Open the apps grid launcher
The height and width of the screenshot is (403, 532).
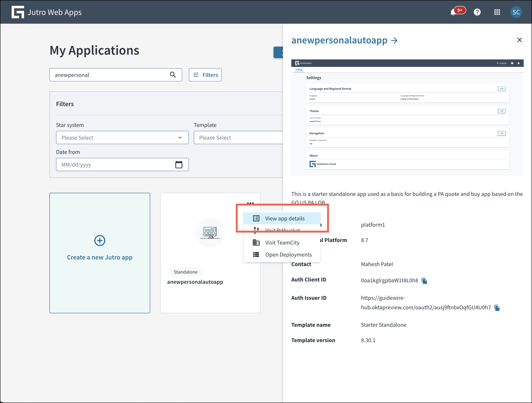[497, 12]
